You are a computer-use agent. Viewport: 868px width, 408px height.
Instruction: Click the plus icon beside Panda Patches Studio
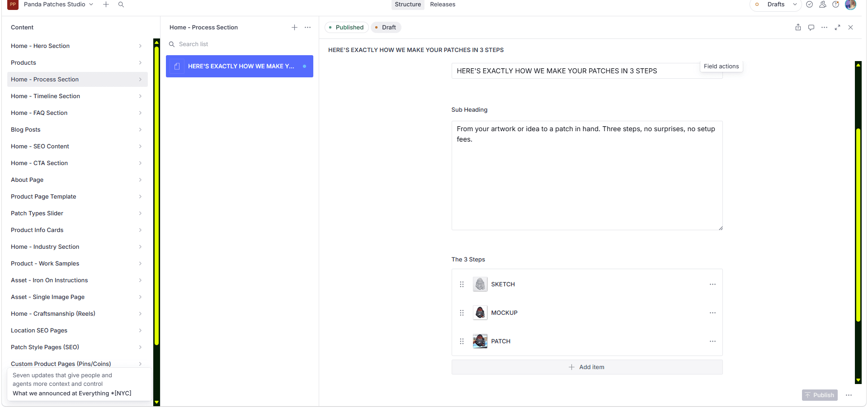click(106, 5)
